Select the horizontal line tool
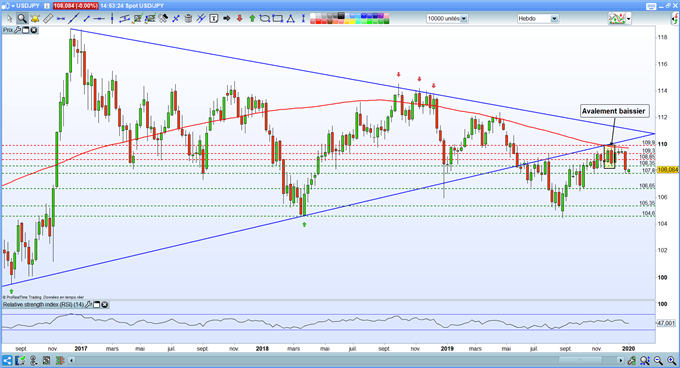Screen dimensions: 680x368 [x=99, y=19]
